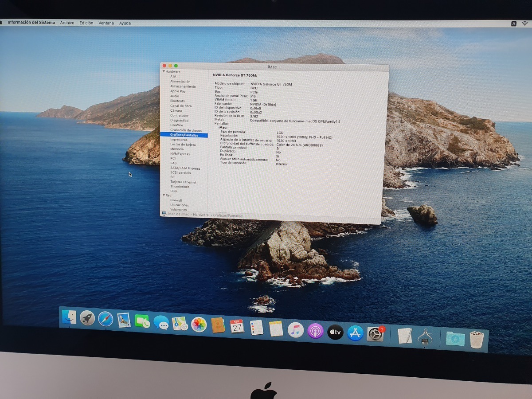Click Hardware in the bottom path bar
This screenshot has height=399, width=532.
pos(200,215)
